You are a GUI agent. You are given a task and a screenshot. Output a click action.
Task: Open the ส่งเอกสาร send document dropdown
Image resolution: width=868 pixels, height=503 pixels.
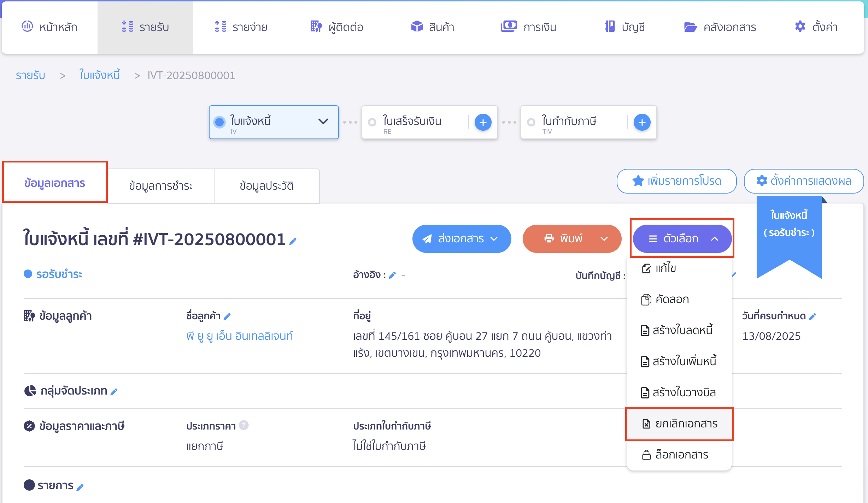[462, 238]
